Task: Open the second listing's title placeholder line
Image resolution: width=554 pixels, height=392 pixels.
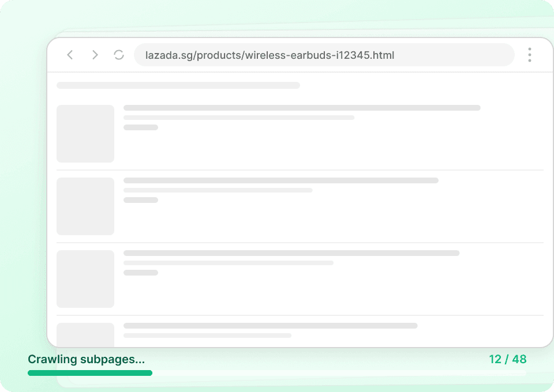Action: (281, 180)
